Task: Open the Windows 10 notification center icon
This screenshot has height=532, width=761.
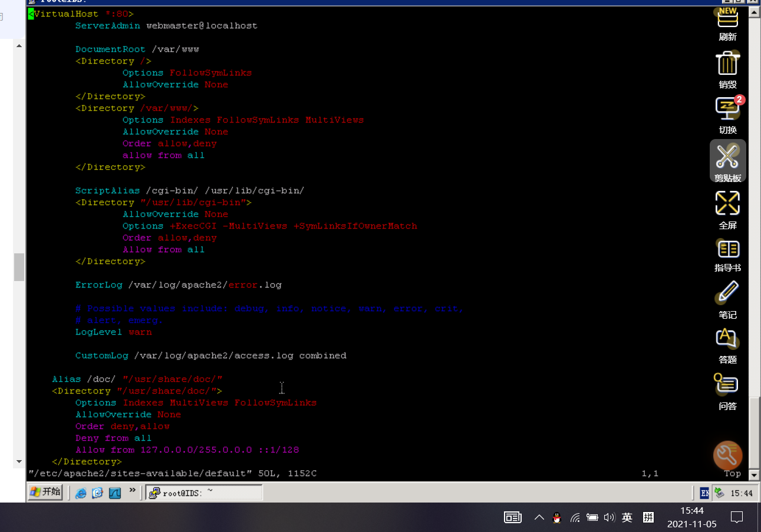Action: pos(736,518)
